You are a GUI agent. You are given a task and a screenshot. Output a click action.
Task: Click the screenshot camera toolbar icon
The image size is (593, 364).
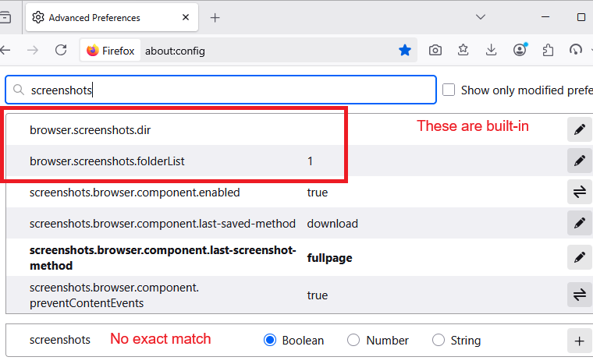435,50
